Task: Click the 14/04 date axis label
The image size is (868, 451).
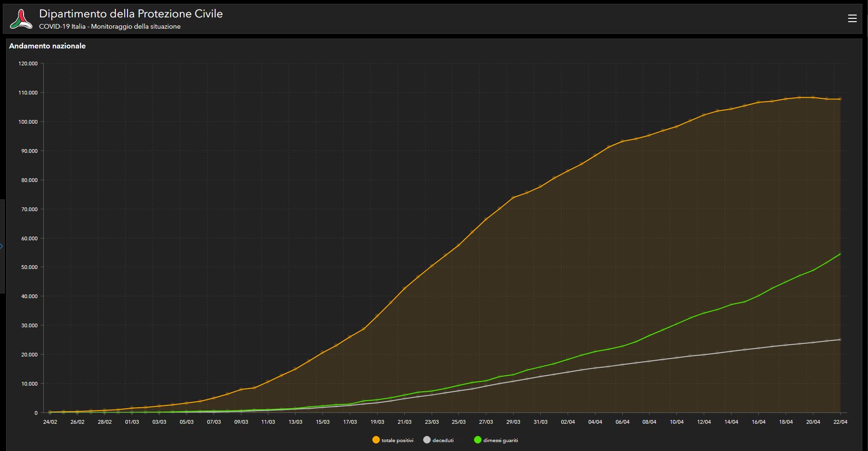Action: (731, 422)
